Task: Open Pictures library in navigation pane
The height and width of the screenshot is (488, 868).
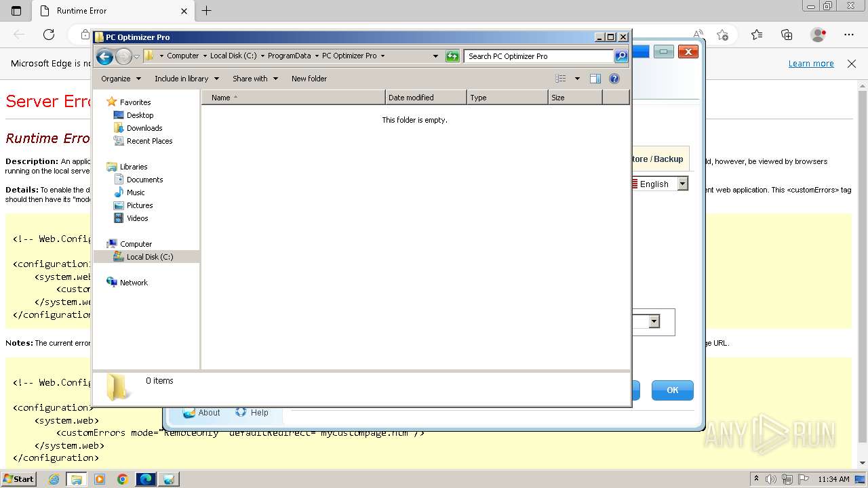Action: [140, 205]
